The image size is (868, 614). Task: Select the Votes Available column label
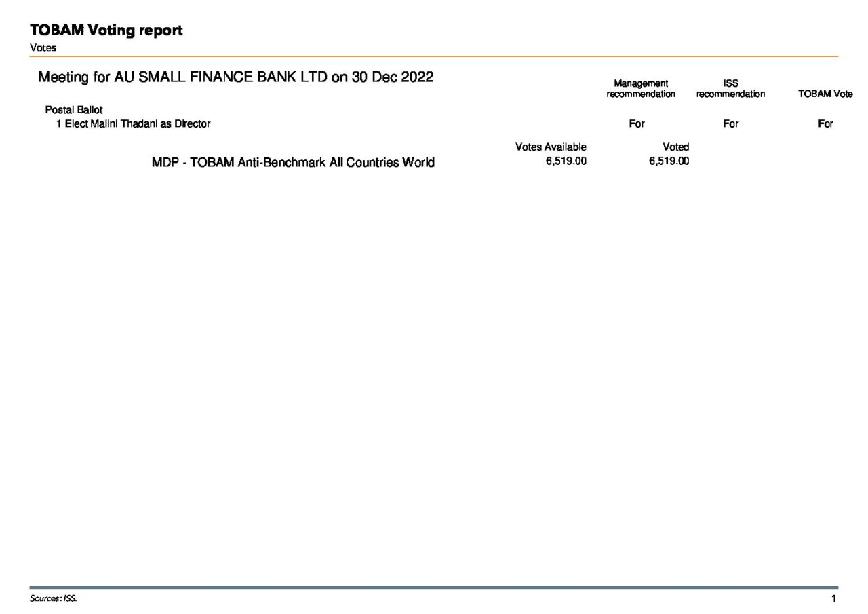click(551, 147)
